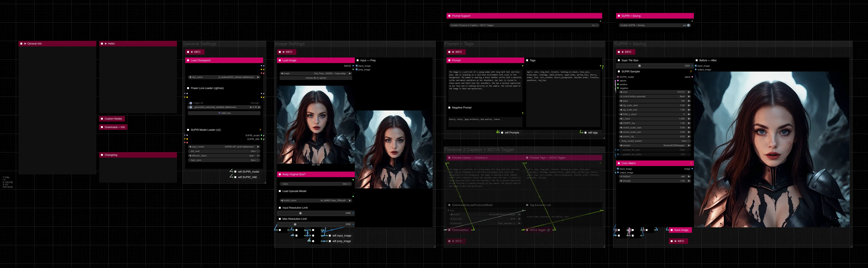Click the collapse dot on Load Image node
This screenshot has height=268, width=868.
coord(280,60)
